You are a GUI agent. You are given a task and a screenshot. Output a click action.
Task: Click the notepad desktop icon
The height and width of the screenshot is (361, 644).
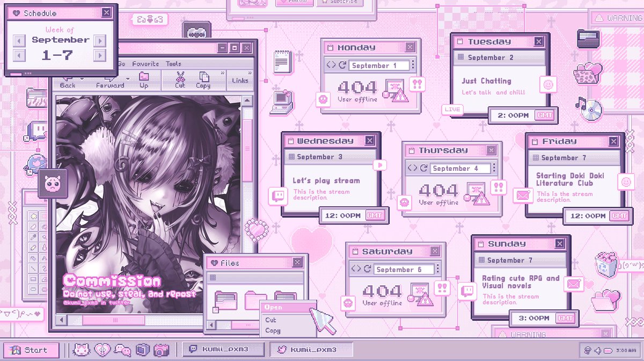tap(281, 61)
